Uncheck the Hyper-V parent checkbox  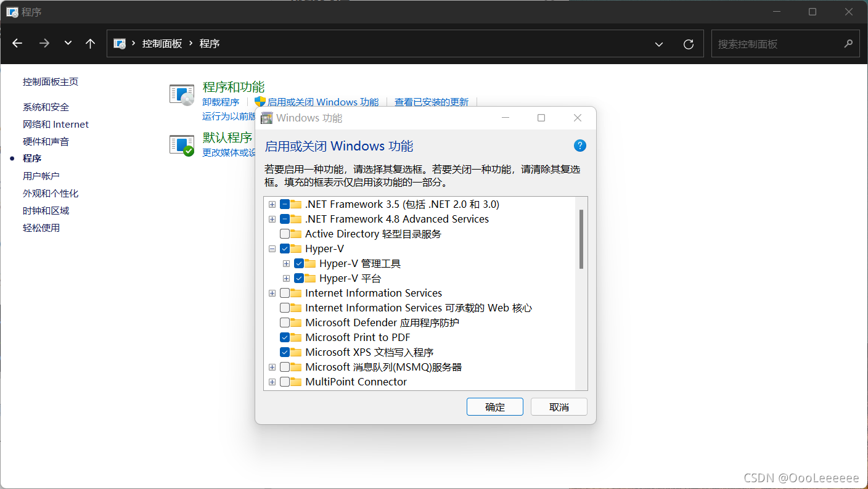pos(285,249)
